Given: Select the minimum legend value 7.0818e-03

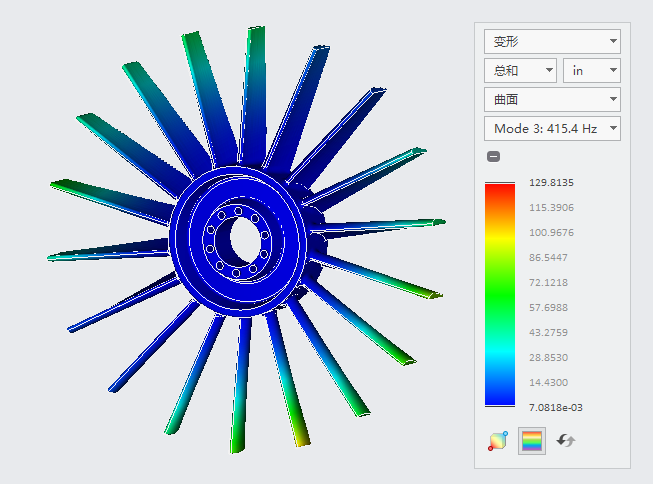Looking at the screenshot, I should (x=558, y=407).
